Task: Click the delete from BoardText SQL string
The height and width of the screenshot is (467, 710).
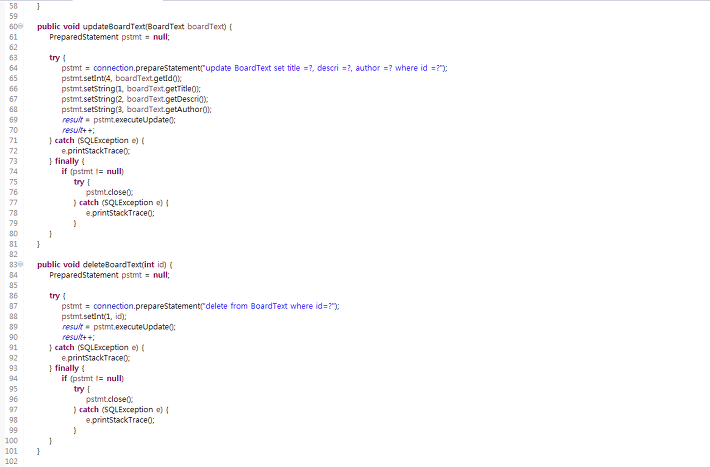Action: tap(269, 306)
